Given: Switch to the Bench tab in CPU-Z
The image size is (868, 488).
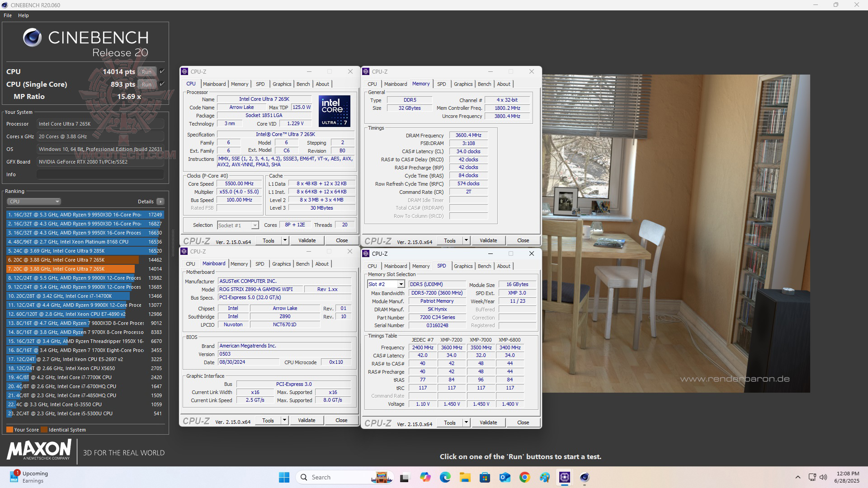Looking at the screenshot, I should (303, 84).
